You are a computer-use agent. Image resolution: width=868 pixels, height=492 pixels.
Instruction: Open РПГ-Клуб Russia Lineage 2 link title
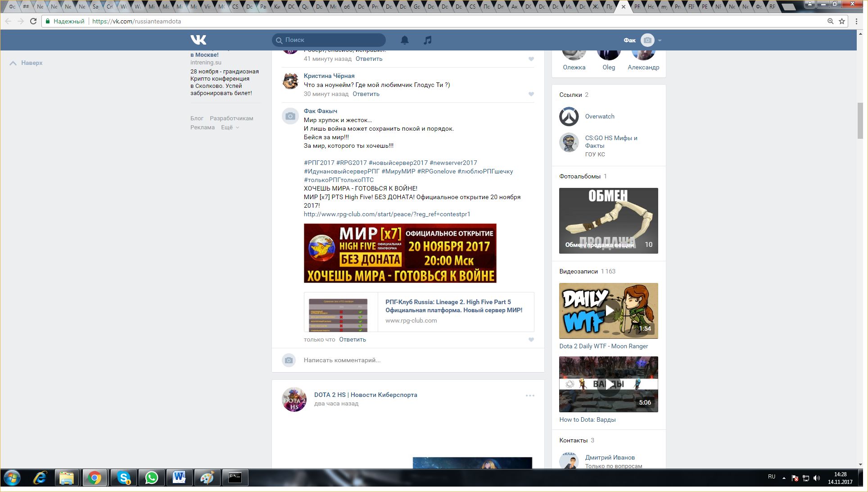pos(454,306)
